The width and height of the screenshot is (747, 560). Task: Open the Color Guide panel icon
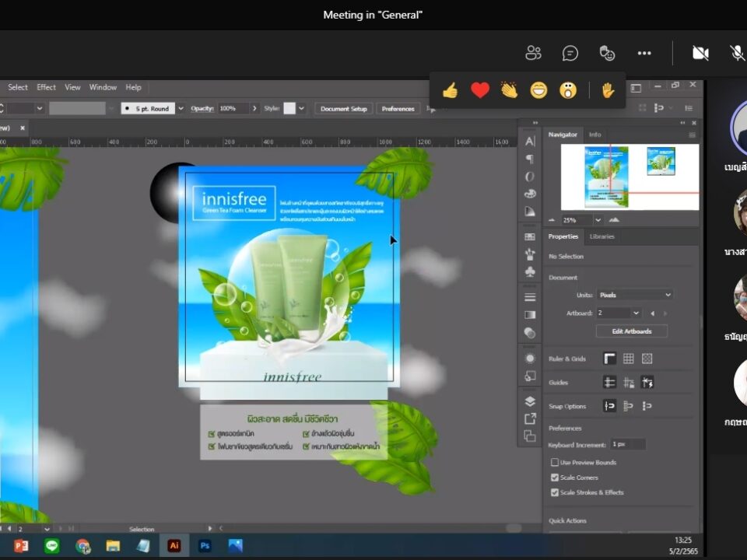point(530,212)
